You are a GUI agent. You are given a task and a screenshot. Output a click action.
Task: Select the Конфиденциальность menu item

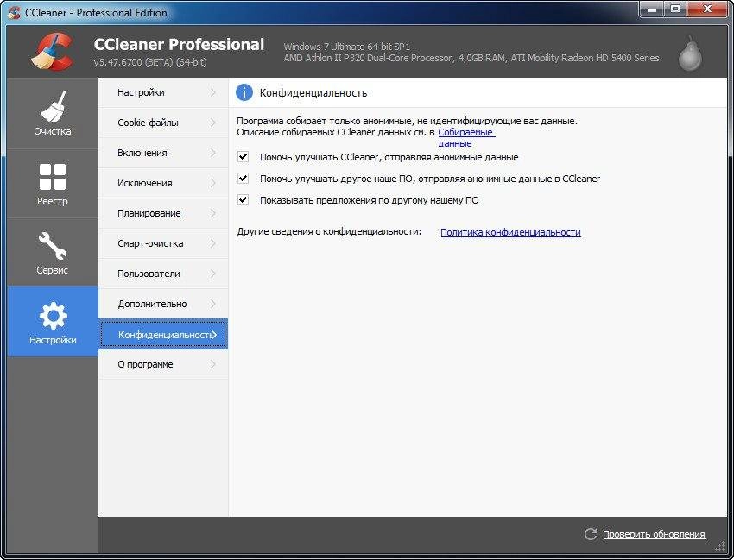163,334
